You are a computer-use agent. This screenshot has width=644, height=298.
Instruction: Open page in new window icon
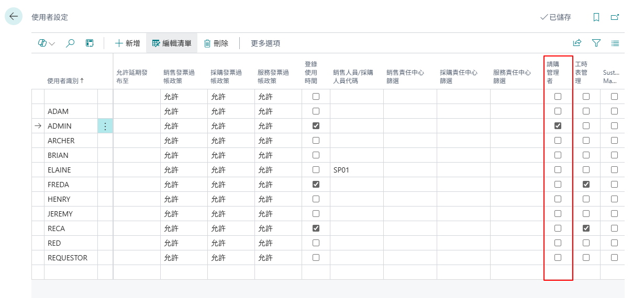[x=615, y=17]
